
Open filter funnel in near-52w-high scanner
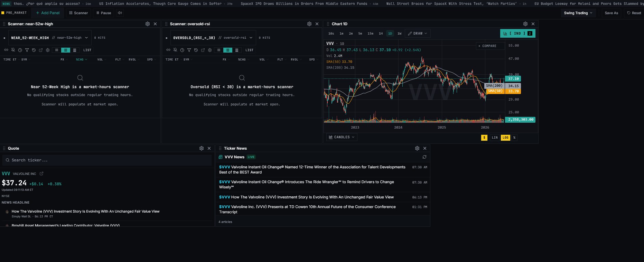click(x=27, y=50)
